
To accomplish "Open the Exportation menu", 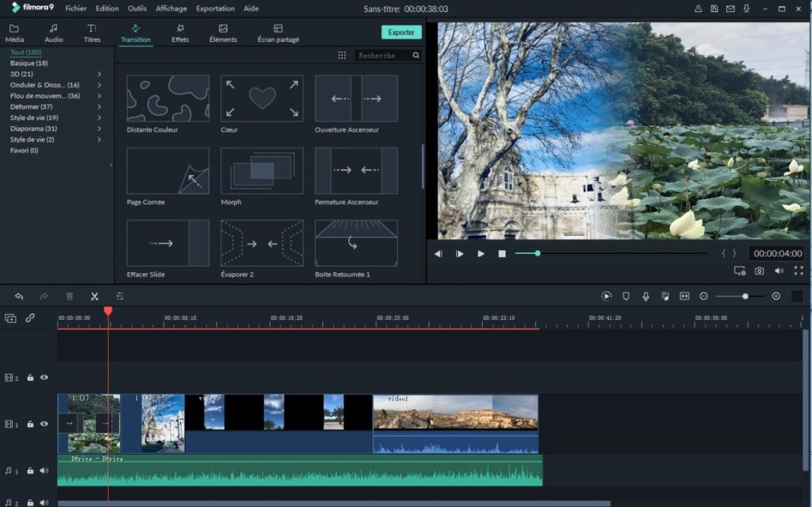I will point(215,8).
